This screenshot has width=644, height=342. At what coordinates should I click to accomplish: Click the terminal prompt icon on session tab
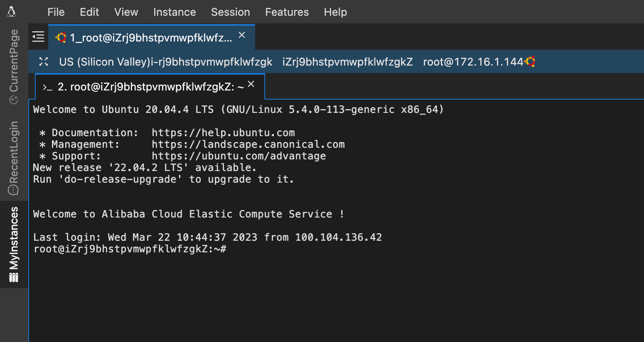(x=47, y=87)
